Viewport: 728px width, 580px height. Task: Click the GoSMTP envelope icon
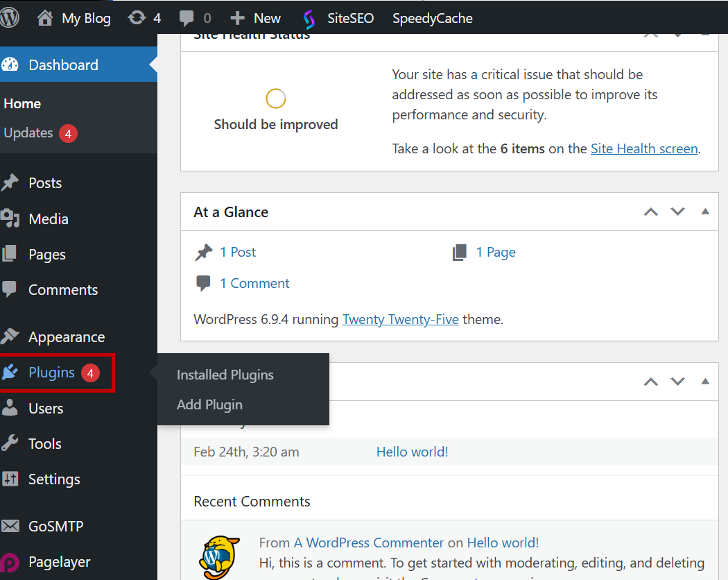10,527
